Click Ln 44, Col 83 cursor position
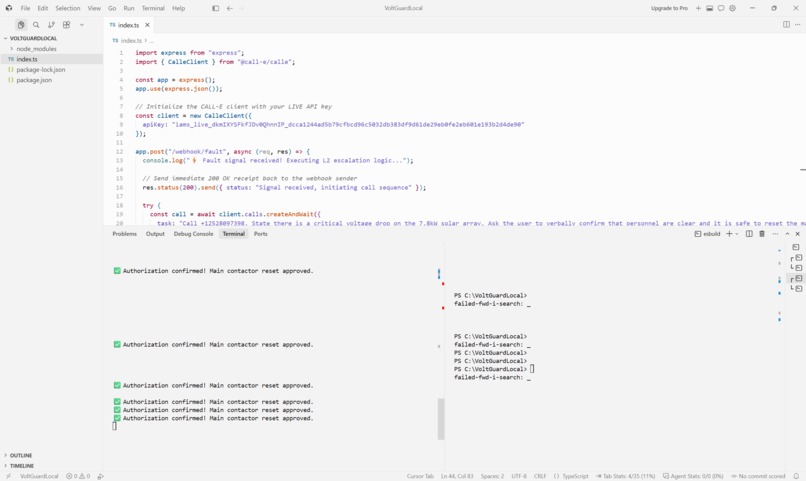The width and height of the screenshot is (806, 481). [x=457, y=476]
